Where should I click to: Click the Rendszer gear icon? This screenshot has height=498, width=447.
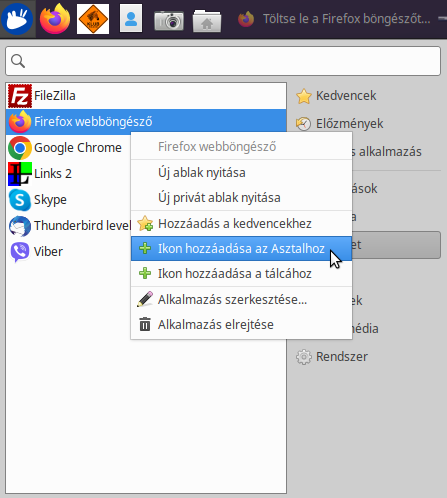pyautogui.click(x=304, y=357)
